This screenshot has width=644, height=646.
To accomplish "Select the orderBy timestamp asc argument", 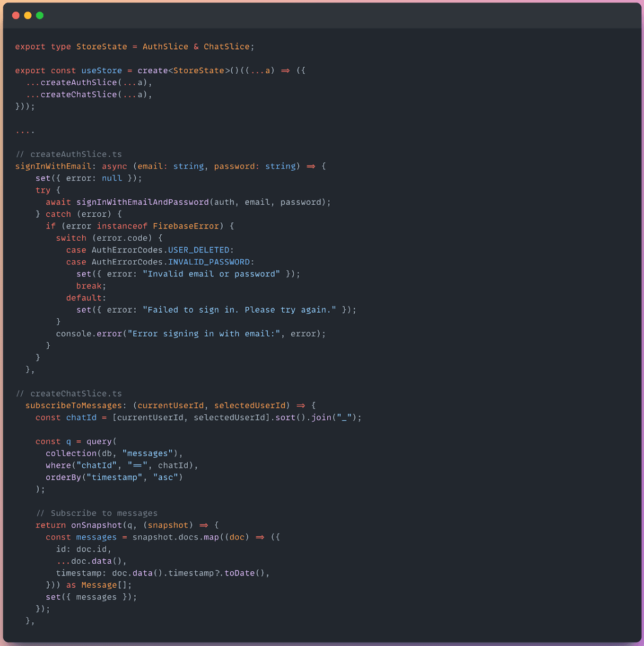I will (113, 477).
